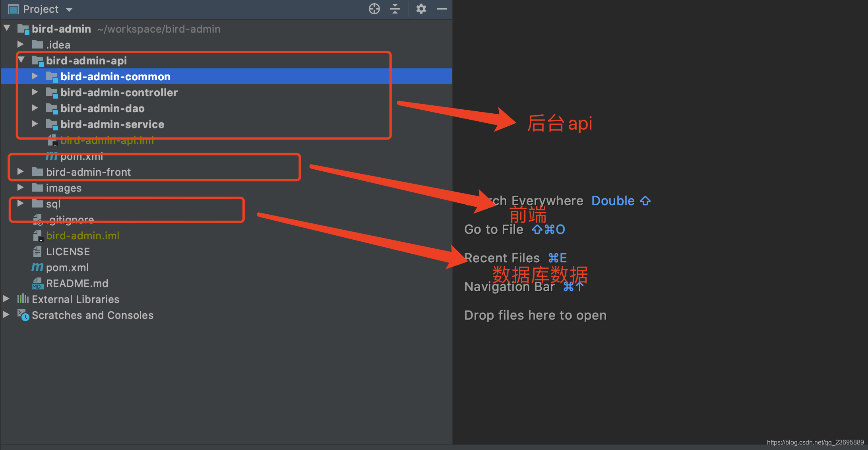Viewport: 868px width, 450px height.
Task: Select README.md file name
Action: tap(77, 283)
